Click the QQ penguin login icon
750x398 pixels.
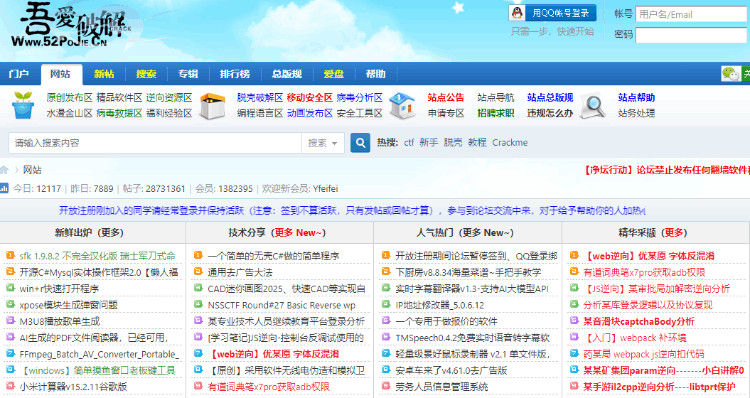click(517, 13)
